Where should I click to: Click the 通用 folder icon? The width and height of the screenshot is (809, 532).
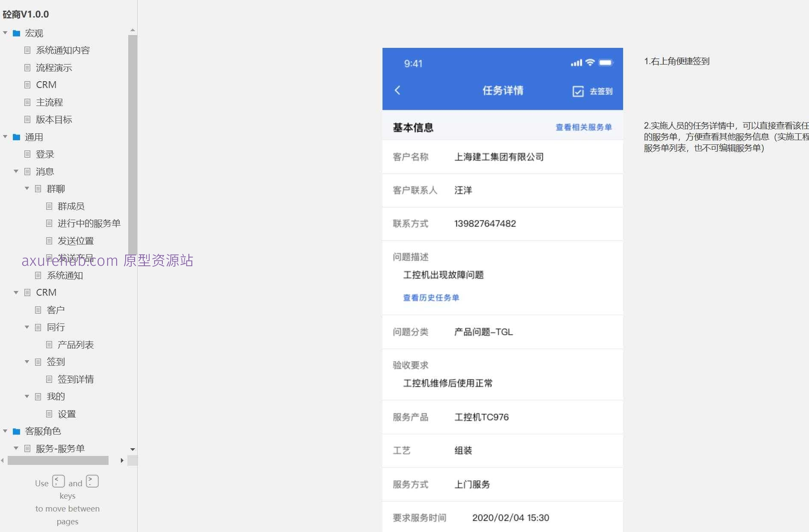coord(16,137)
